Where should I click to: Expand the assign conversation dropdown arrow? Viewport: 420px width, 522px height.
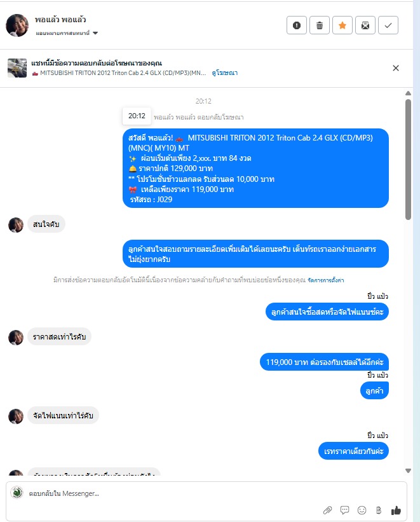point(95,33)
